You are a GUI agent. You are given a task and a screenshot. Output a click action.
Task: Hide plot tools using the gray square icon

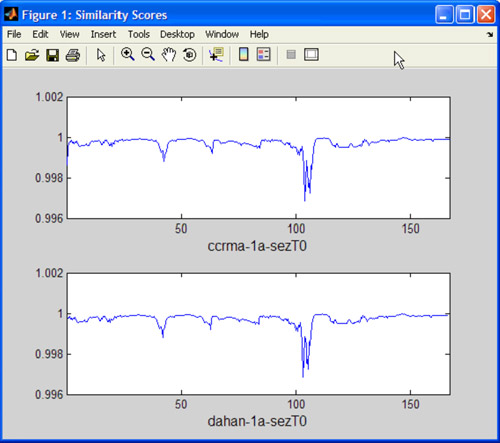[x=291, y=54]
